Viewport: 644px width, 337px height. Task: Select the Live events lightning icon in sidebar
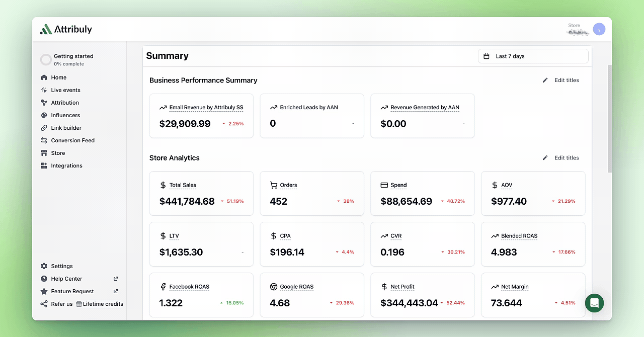point(45,90)
